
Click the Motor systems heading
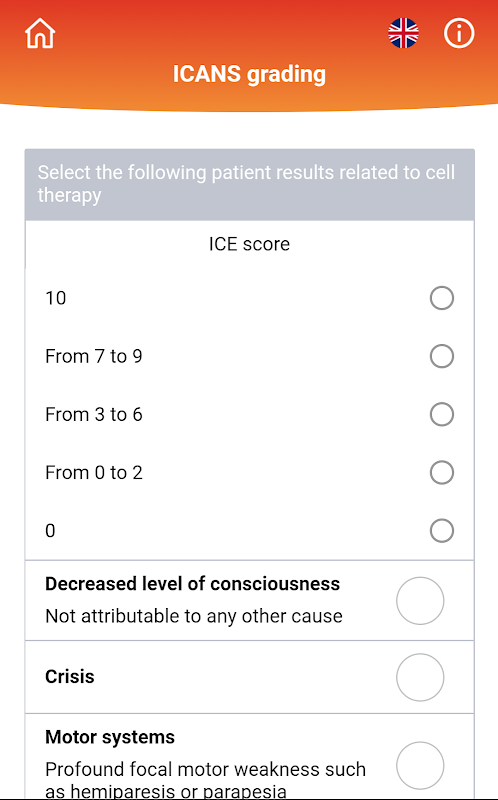110,737
